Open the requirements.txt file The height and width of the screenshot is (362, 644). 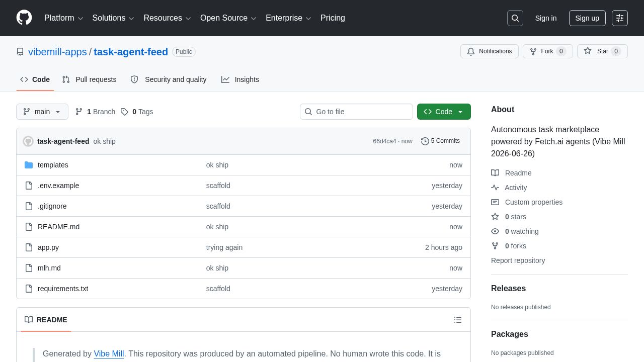pyautogui.click(x=63, y=289)
